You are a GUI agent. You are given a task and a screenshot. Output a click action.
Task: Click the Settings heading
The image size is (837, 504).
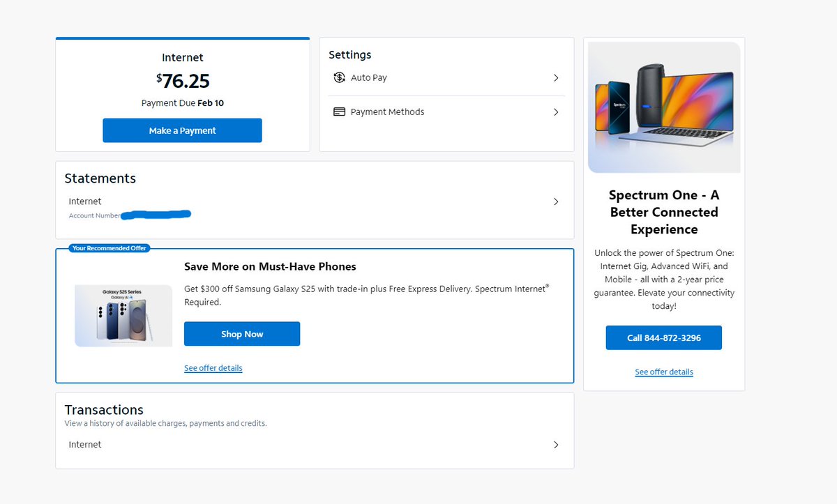point(350,55)
